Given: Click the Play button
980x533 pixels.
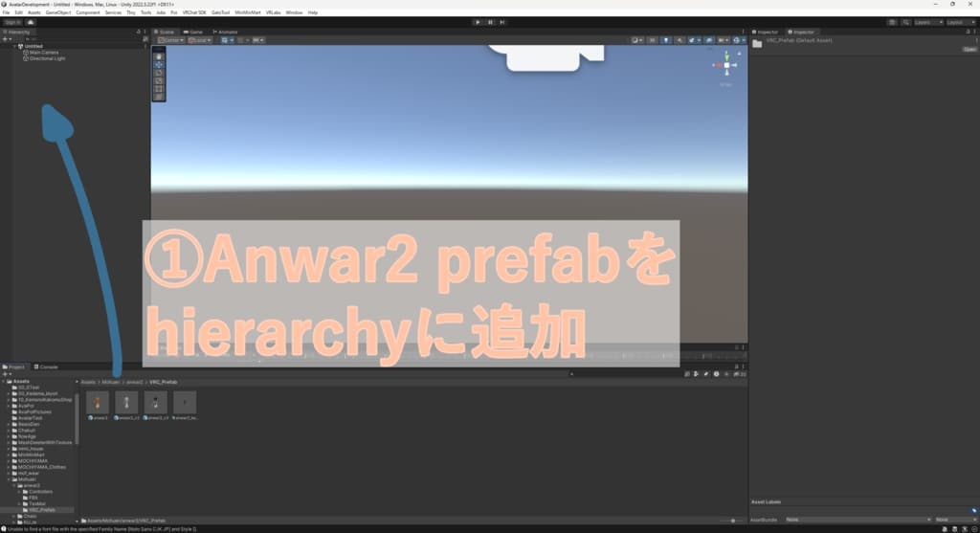Looking at the screenshot, I should coord(479,22).
